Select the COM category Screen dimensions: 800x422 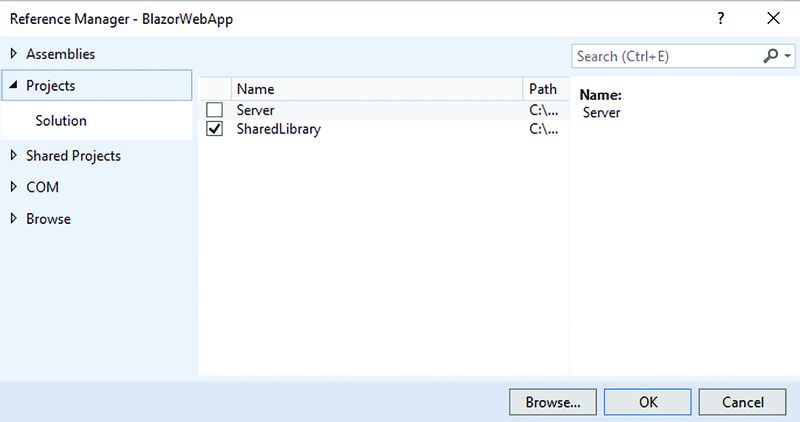(x=42, y=187)
